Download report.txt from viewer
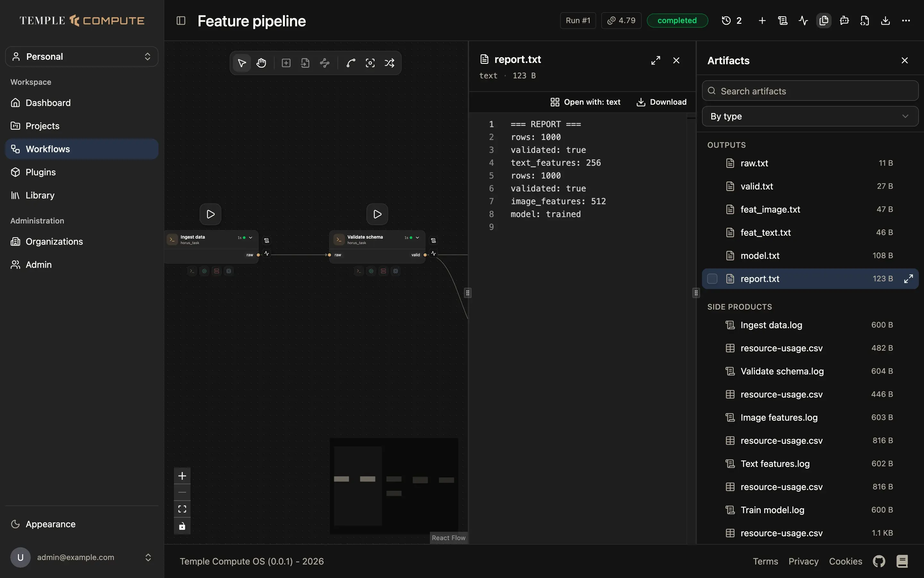924x578 pixels. point(662,102)
